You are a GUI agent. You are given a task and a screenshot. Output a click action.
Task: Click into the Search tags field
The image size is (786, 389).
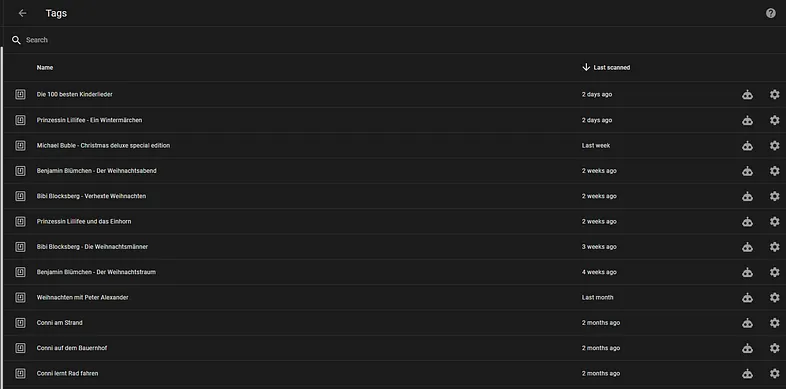point(394,40)
